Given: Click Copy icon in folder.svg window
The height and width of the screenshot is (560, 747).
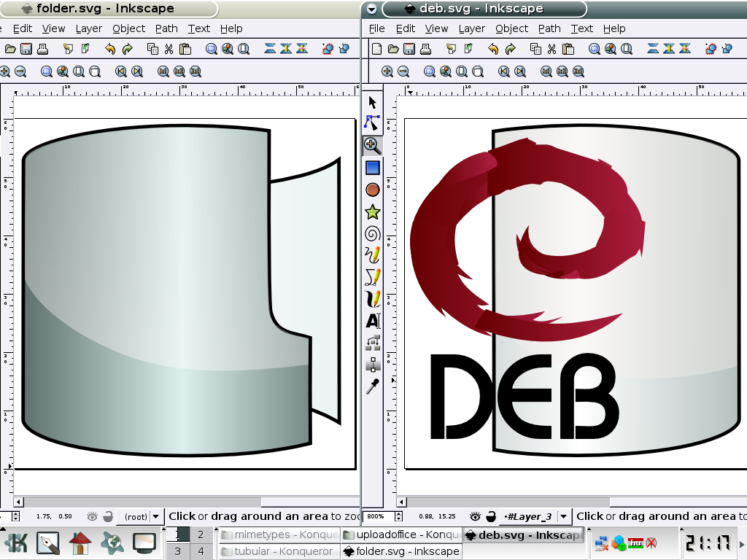Looking at the screenshot, I should click(152, 49).
